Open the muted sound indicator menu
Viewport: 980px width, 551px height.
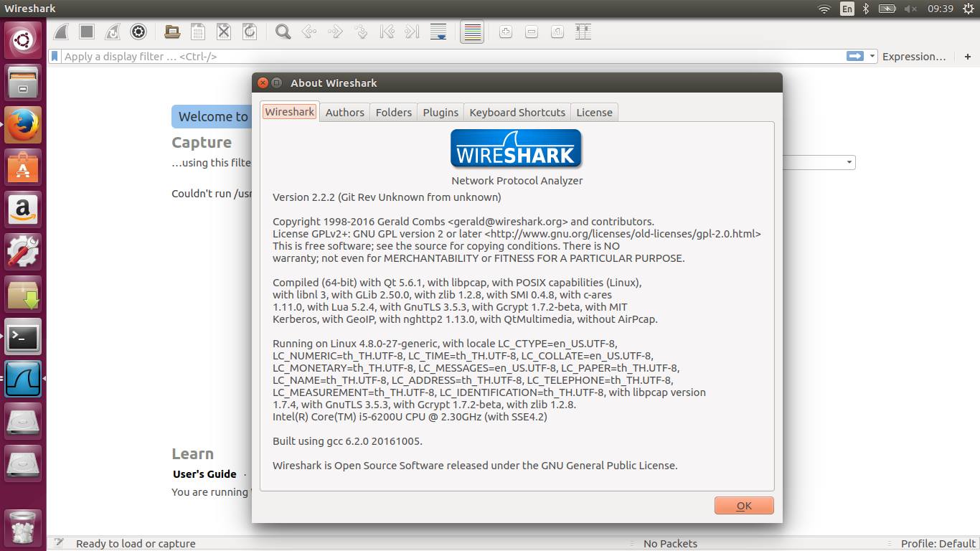(910, 9)
